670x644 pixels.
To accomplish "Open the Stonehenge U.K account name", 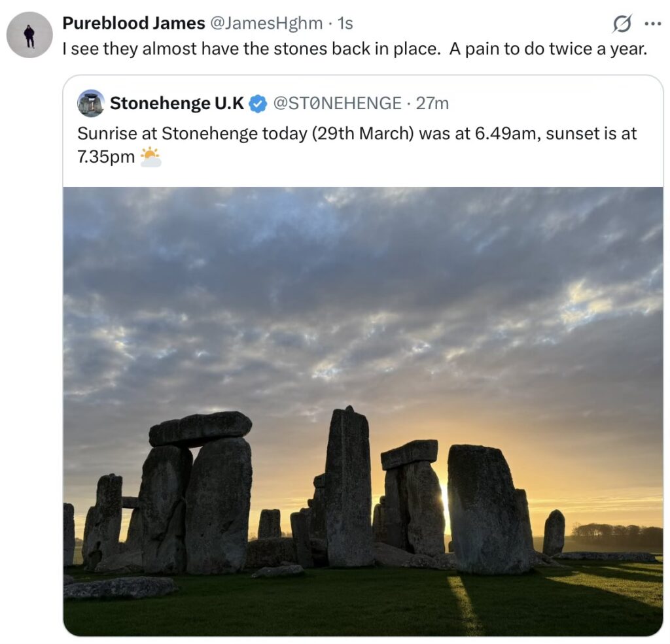I will pyautogui.click(x=177, y=103).
